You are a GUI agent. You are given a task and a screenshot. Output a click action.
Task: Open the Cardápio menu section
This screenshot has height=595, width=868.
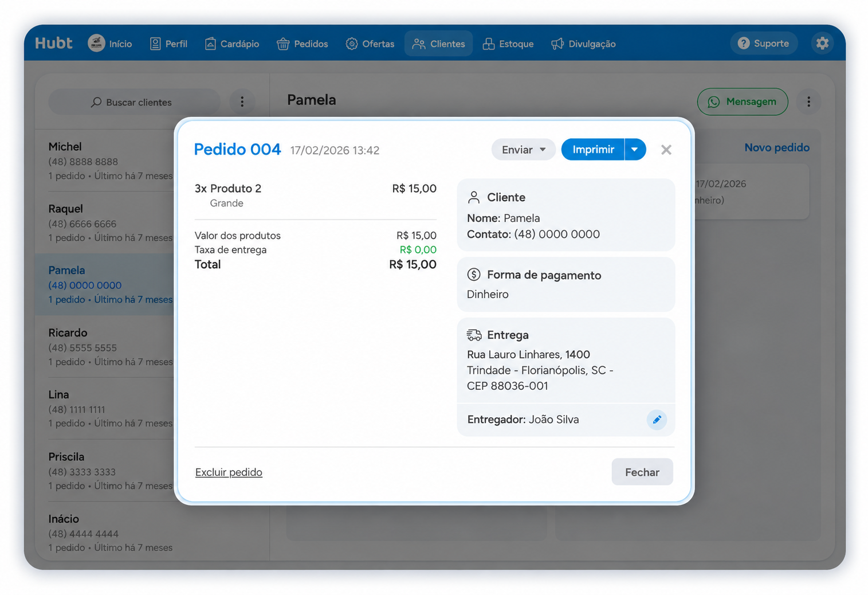click(x=232, y=44)
